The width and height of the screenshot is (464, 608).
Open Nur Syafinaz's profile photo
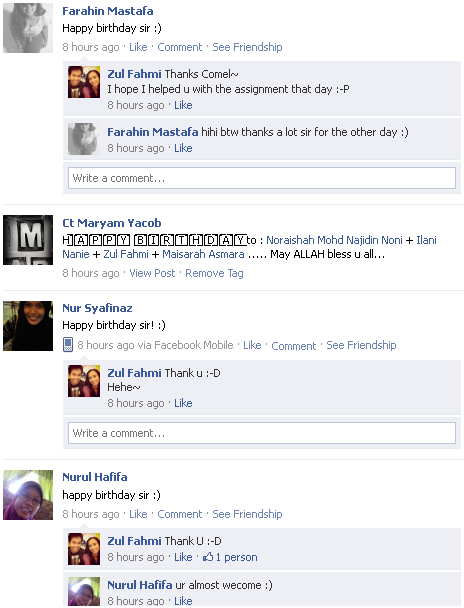click(28, 326)
